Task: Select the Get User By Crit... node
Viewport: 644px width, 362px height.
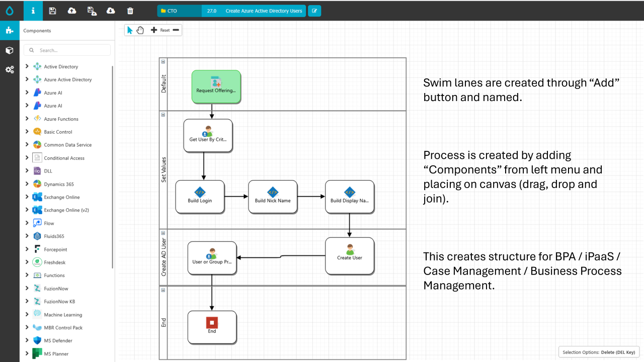Action: click(x=208, y=135)
